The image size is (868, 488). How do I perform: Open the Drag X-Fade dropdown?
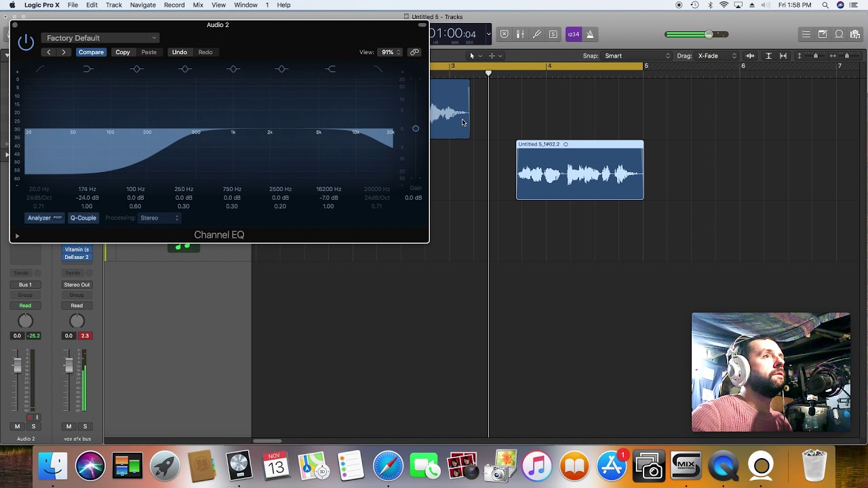click(x=717, y=56)
